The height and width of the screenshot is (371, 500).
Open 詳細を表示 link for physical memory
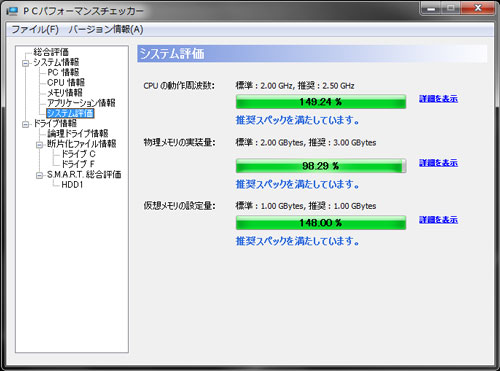pyautogui.click(x=438, y=163)
